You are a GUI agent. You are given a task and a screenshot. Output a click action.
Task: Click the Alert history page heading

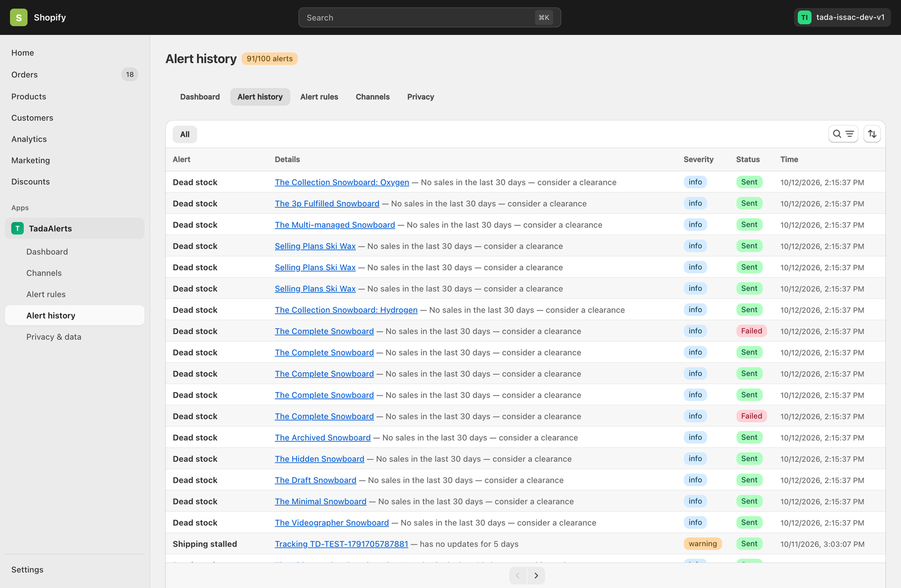click(201, 59)
